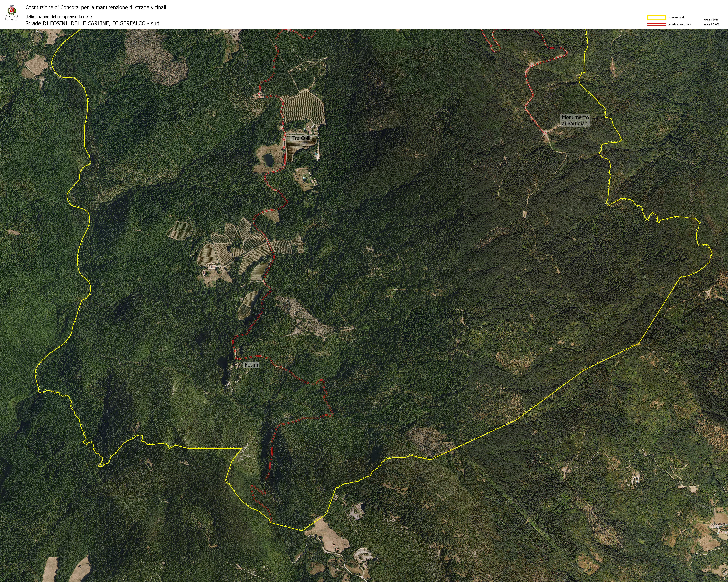Image resolution: width=728 pixels, height=582 pixels.
Task: Click the yellow comprensorio legend box
Action: coord(656,17)
